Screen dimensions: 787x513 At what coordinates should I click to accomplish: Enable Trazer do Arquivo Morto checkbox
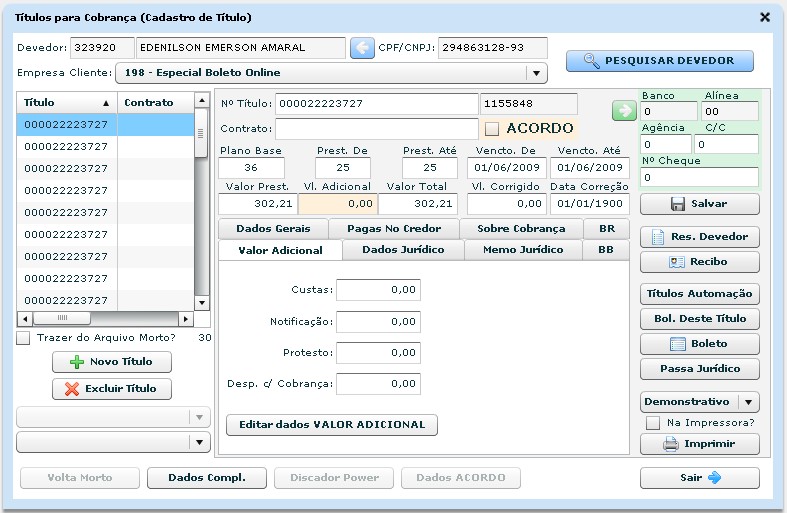point(23,338)
